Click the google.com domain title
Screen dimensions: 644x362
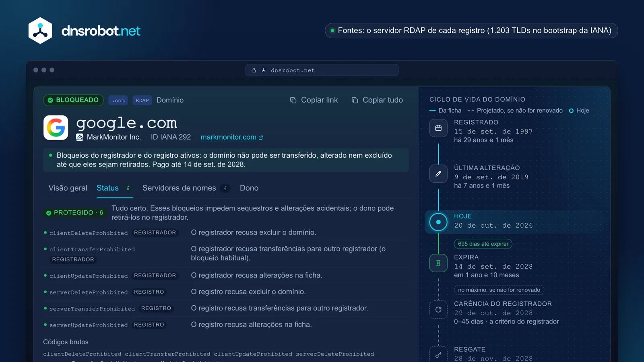126,123
